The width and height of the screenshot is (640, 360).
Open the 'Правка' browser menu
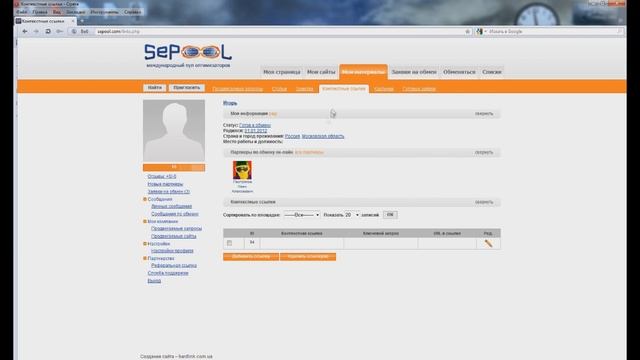(40, 12)
